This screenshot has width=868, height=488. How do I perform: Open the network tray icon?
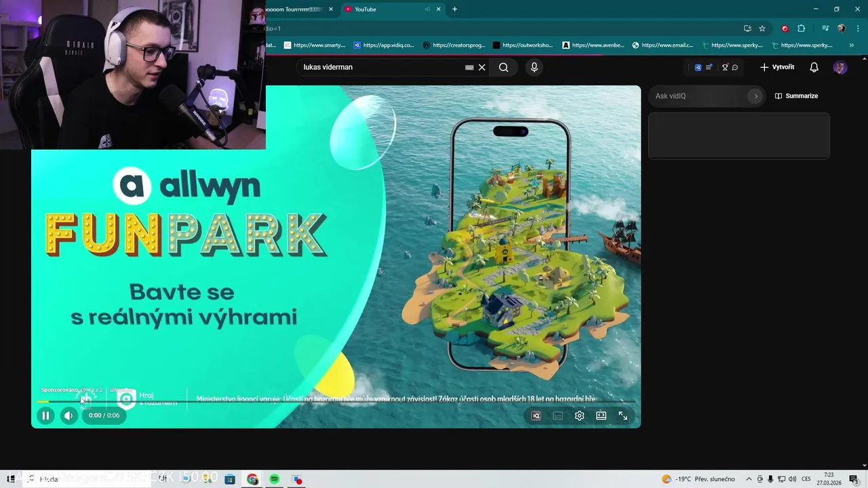781,479
